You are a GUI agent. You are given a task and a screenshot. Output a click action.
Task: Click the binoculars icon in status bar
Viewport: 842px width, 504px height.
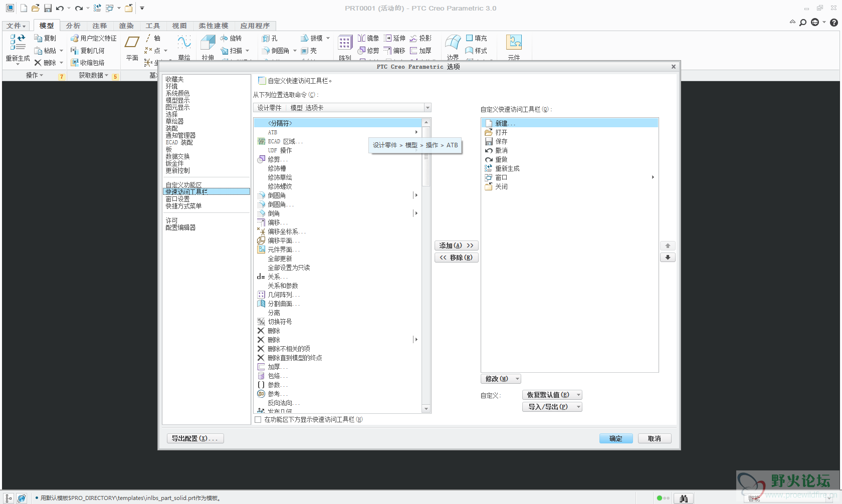point(683,498)
